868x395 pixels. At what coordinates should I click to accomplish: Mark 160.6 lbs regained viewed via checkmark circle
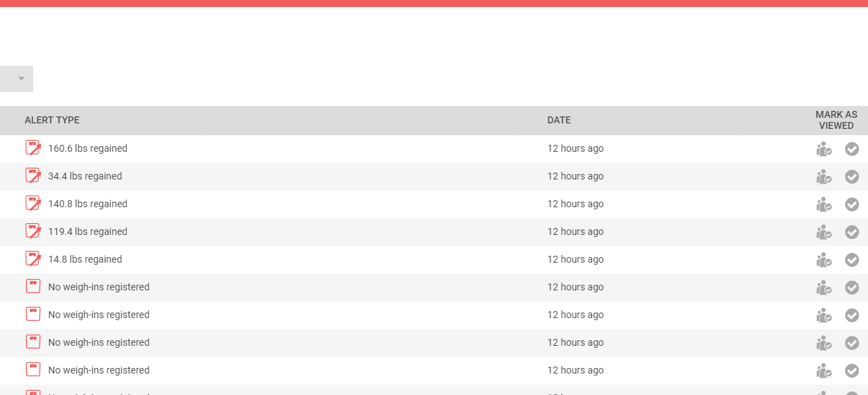(852, 149)
